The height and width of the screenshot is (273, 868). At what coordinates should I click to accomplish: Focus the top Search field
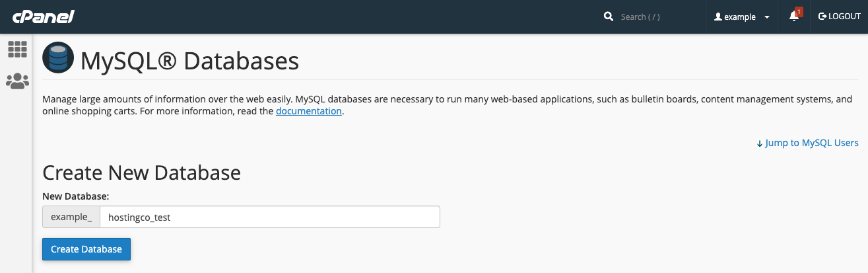657,17
